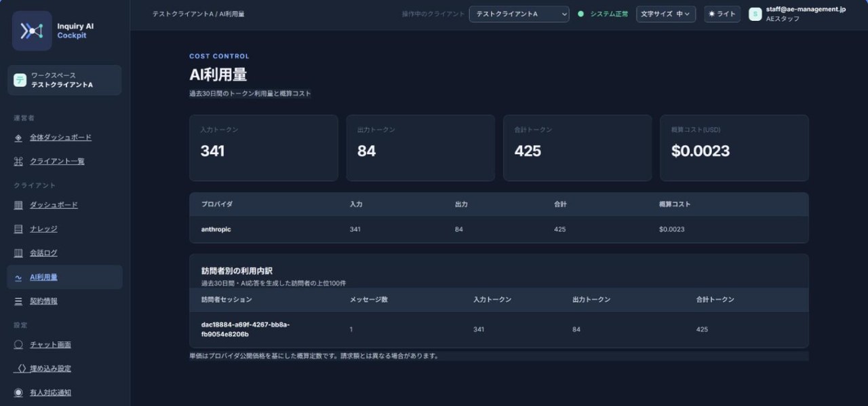
Task: Click the チャット画面 bubble icon
Action: click(18, 345)
